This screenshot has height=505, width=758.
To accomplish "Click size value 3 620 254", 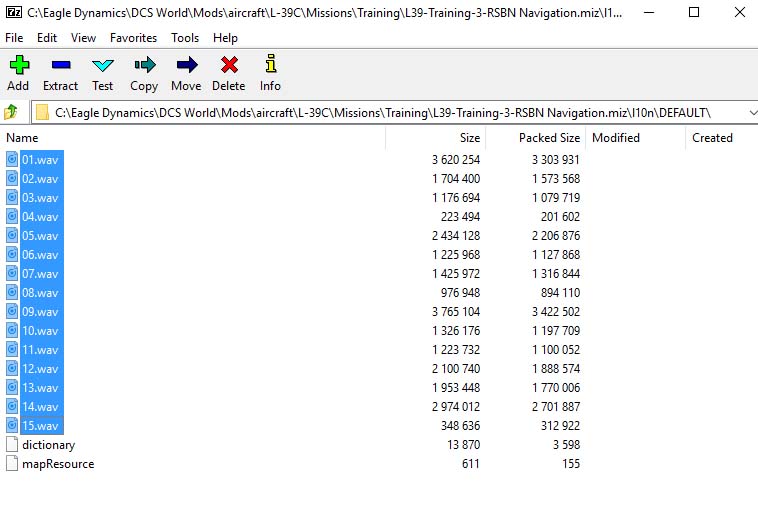I will 456,159.
